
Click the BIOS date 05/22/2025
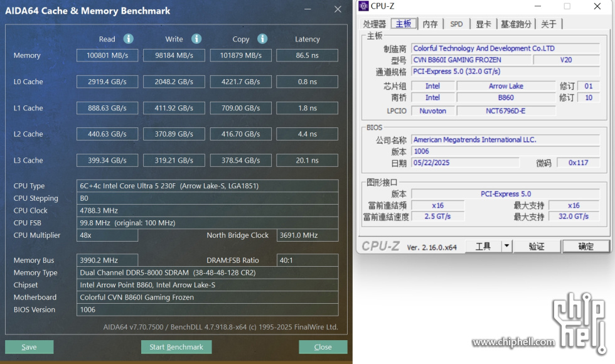[465, 163]
